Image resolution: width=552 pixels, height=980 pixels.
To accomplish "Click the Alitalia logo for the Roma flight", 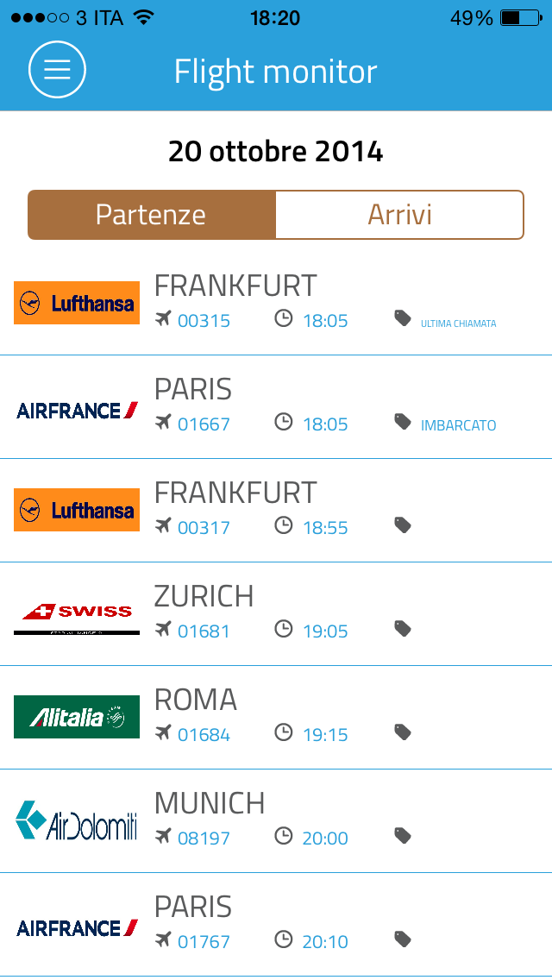I will pyautogui.click(x=76, y=717).
